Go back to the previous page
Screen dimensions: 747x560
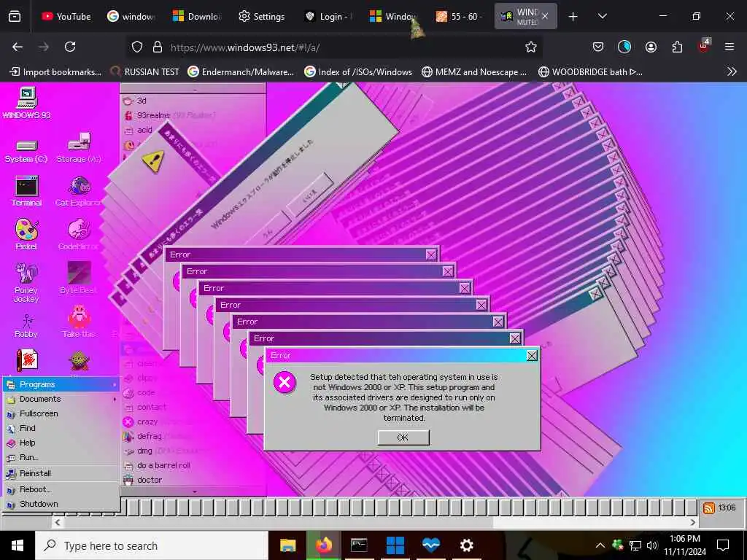pos(18,47)
